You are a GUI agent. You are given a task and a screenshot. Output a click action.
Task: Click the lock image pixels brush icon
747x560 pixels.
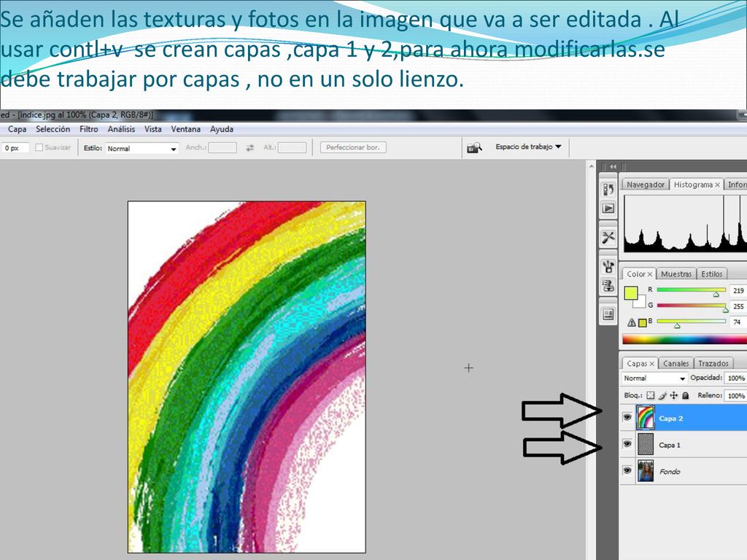point(662,395)
